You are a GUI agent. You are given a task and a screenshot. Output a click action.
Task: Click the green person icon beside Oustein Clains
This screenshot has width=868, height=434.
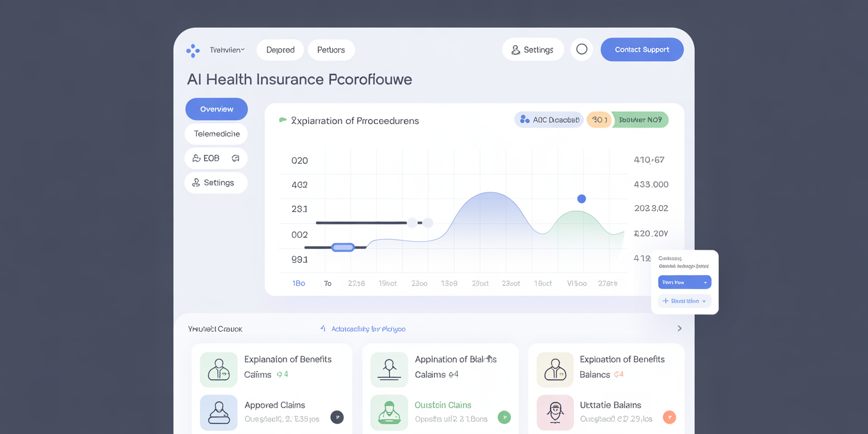[x=389, y=412]
